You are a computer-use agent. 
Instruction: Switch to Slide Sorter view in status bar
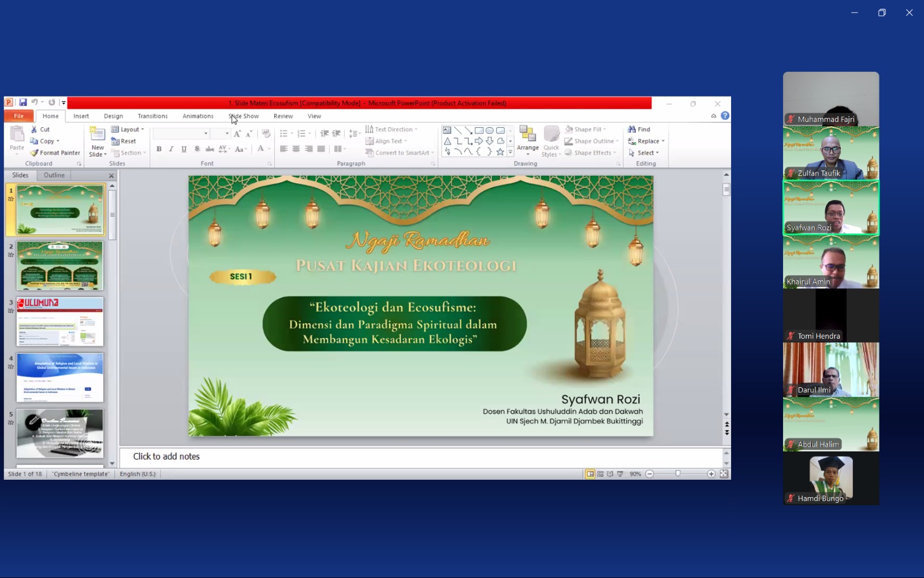click(x=600, y=474)
